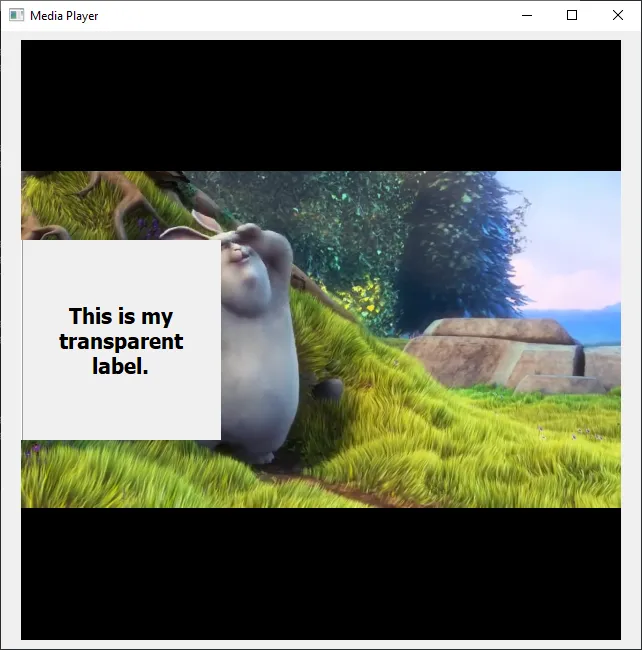Image resolution: width=642 pixels, height=650 pixels.
Task: Close the Media Player window
Action: pos(618,15)
